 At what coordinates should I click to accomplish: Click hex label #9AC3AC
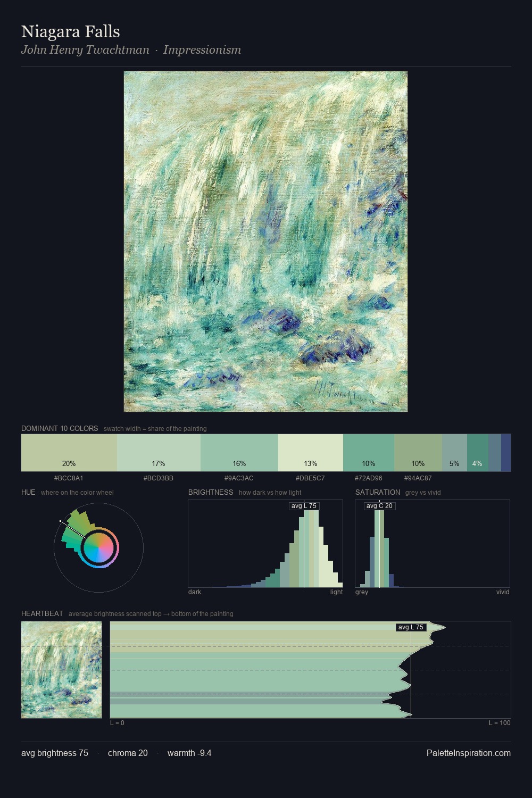[239, 478]
